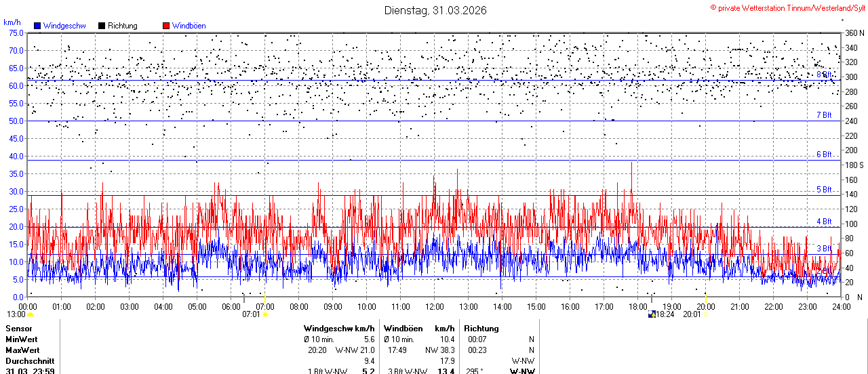Click the yellow sunrise icon beside 07:01
Screen dimensions: 868x374
tap(264, 314)
